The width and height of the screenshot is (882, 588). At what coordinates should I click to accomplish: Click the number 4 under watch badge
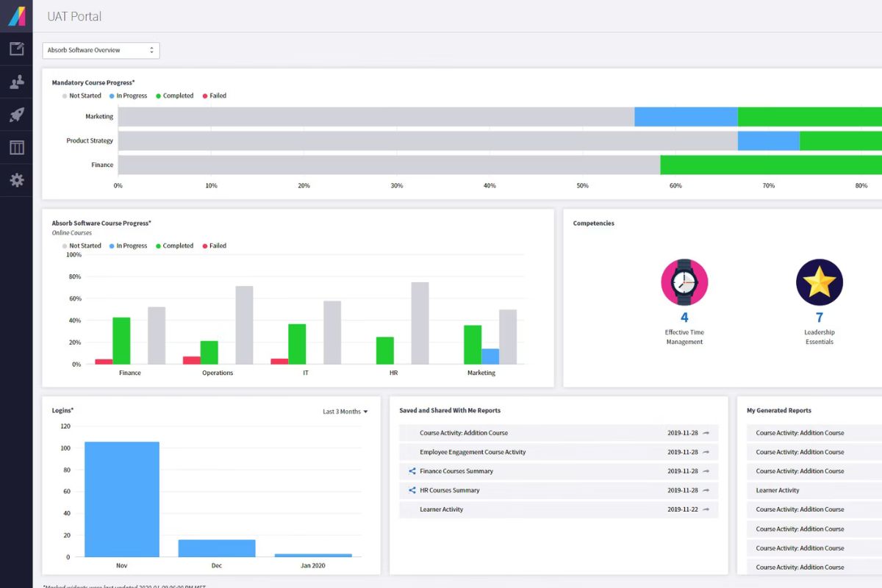click(684, 318)
